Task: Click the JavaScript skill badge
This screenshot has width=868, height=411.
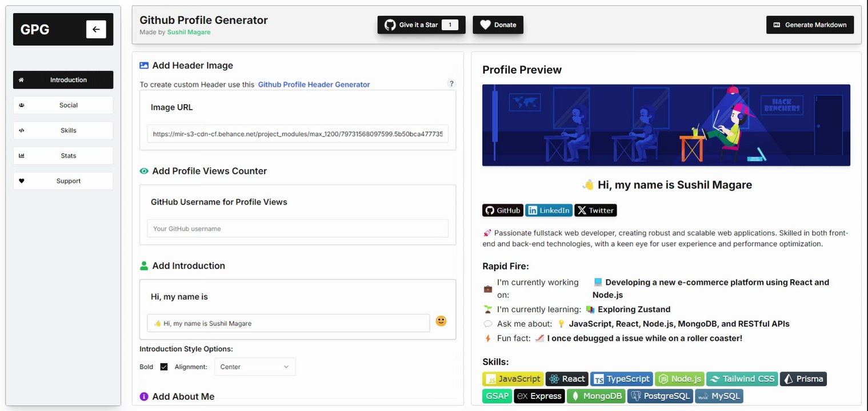Action: click(x=513, y=378)
